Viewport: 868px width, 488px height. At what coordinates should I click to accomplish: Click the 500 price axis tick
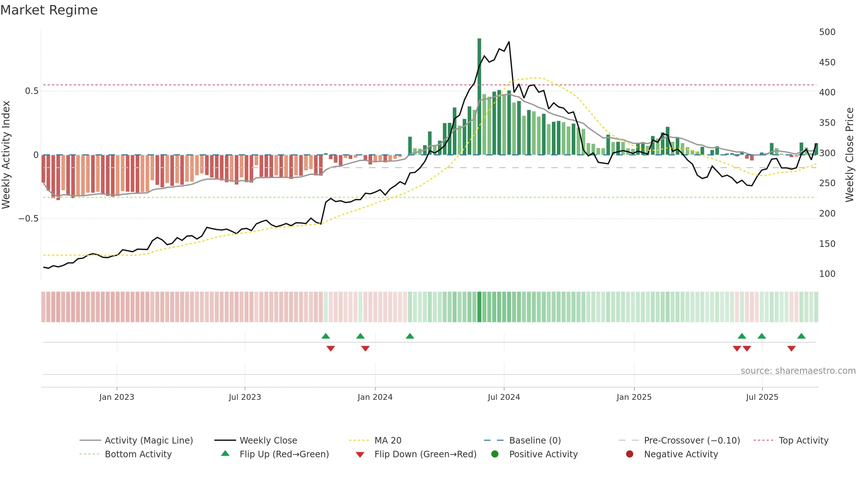point(827,32)
